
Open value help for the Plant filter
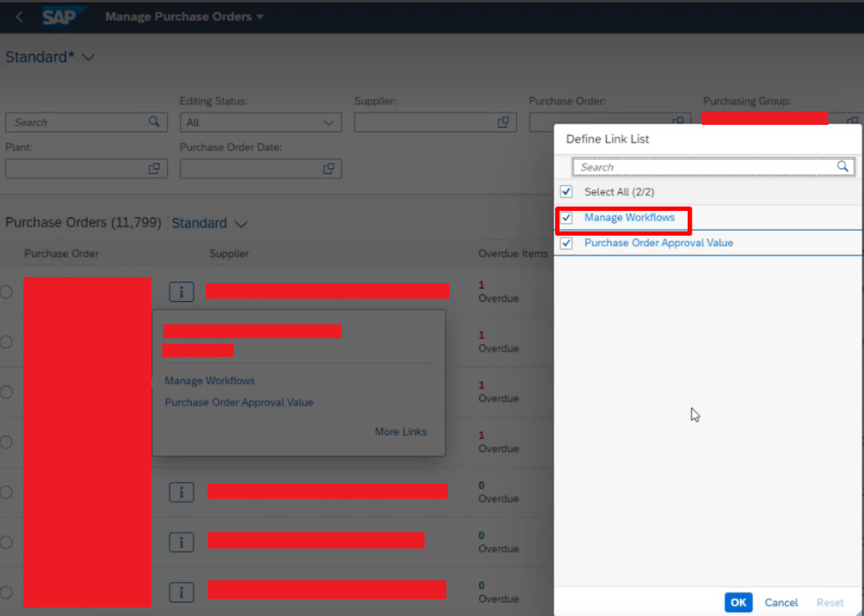point(154,168)
